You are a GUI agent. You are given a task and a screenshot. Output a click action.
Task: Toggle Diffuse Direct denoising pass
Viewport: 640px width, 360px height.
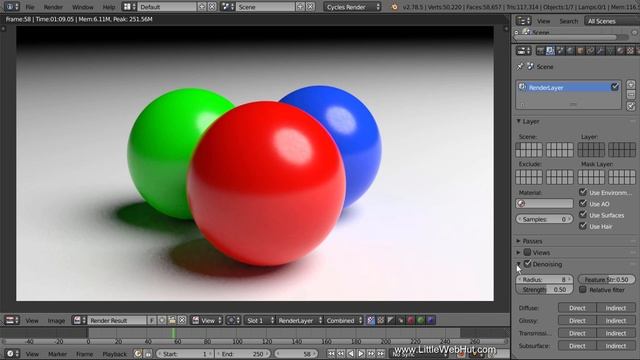pos(577,308)
